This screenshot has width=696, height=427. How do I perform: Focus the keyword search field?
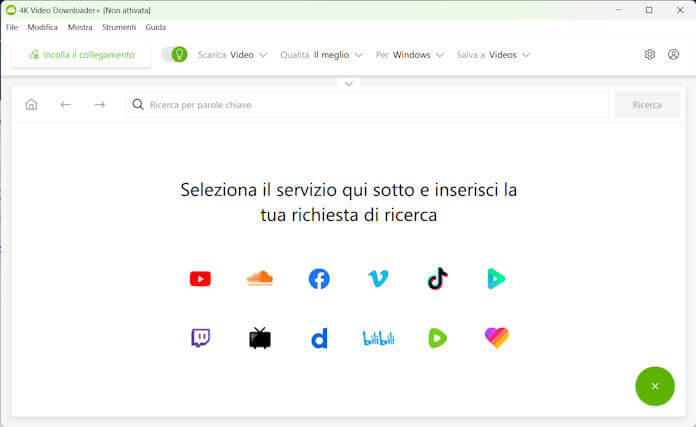pos(368,105)
